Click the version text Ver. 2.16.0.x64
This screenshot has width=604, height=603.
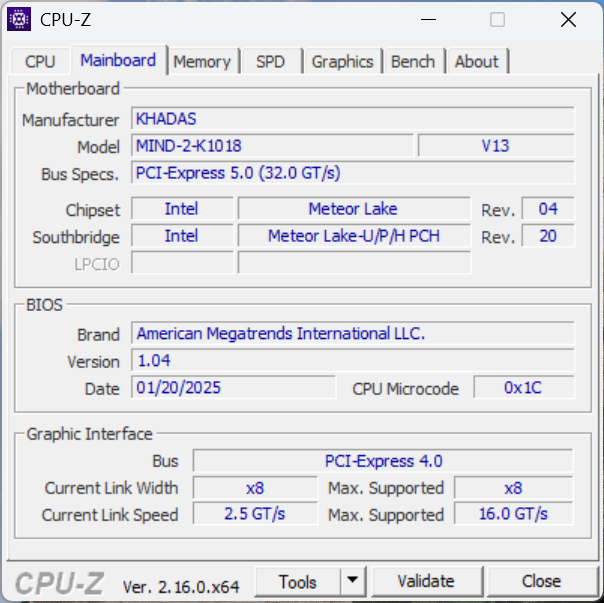pos(181,587)
